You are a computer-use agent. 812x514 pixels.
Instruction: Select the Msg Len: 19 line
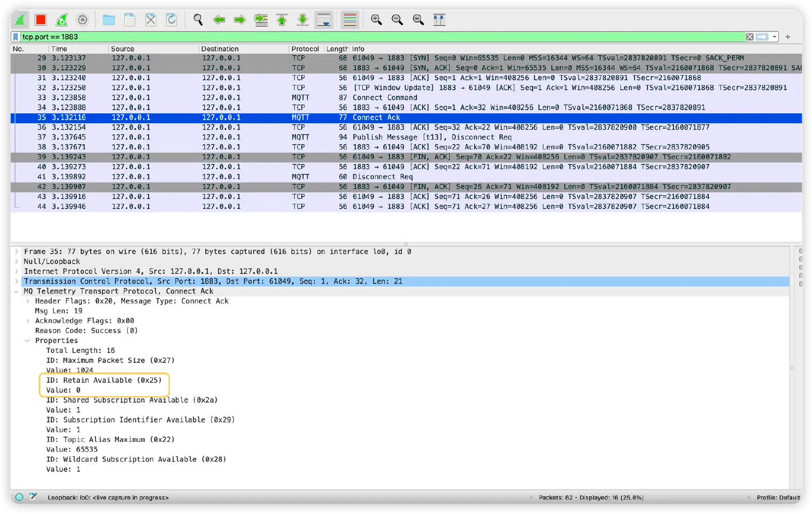click(x=59, y=311)
